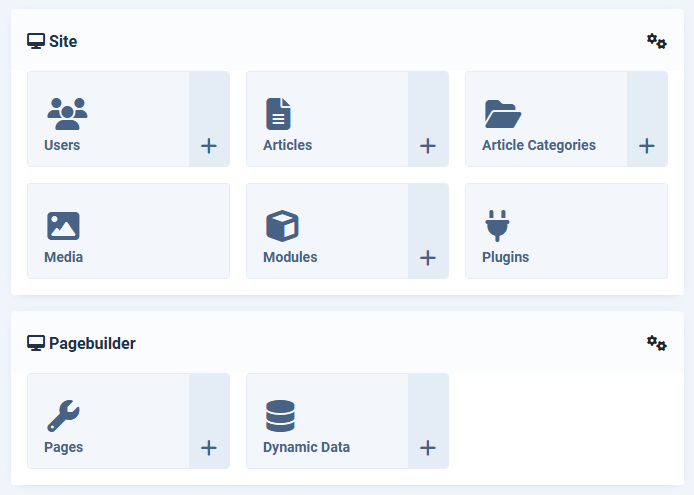Image resolution: width=694 pixels, height=495 pixels.
Task: Open Media via the image icon
Action: point(63,225)
